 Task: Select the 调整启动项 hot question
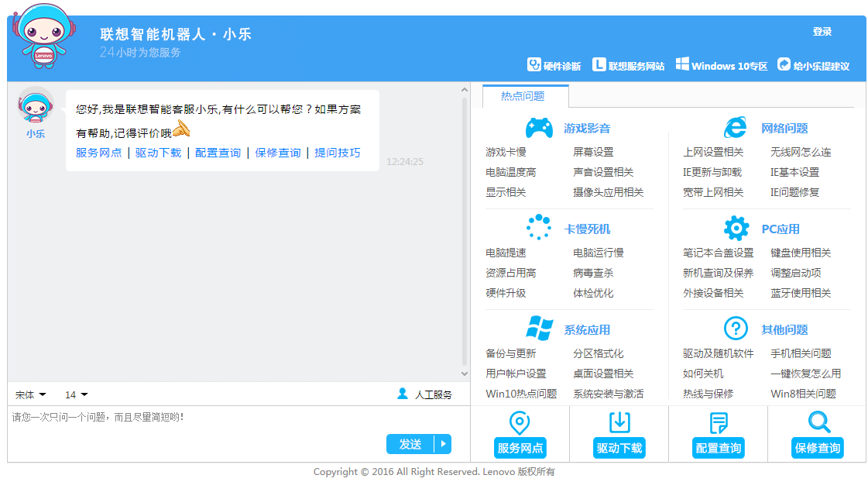tap(795, 273)
